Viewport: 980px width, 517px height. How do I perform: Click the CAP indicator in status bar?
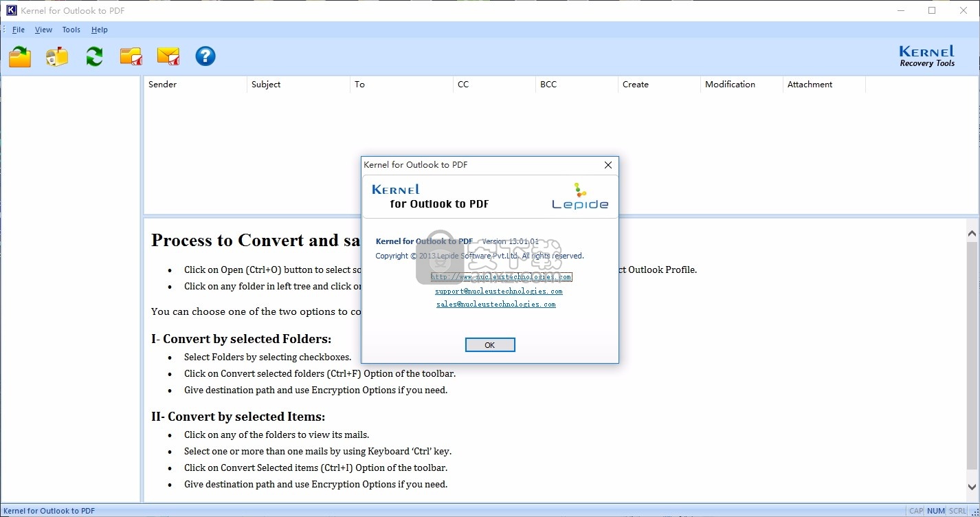pos(916,511)
